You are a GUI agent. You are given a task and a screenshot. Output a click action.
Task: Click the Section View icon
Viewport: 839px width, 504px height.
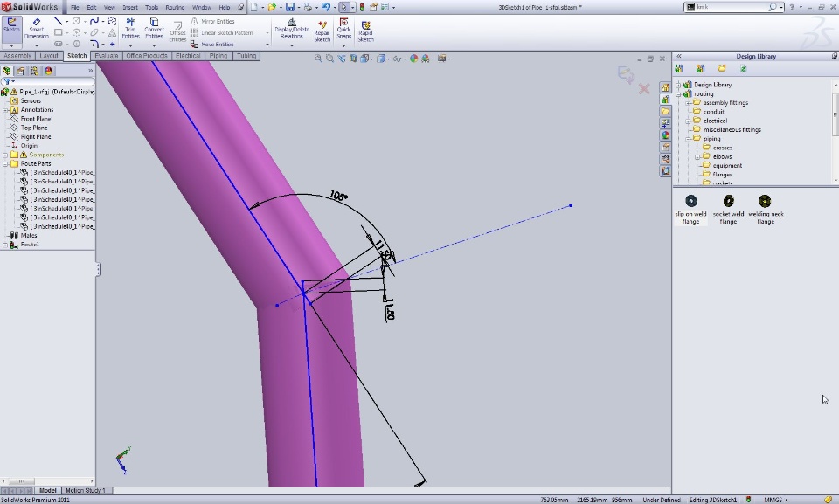click(352, 59)
